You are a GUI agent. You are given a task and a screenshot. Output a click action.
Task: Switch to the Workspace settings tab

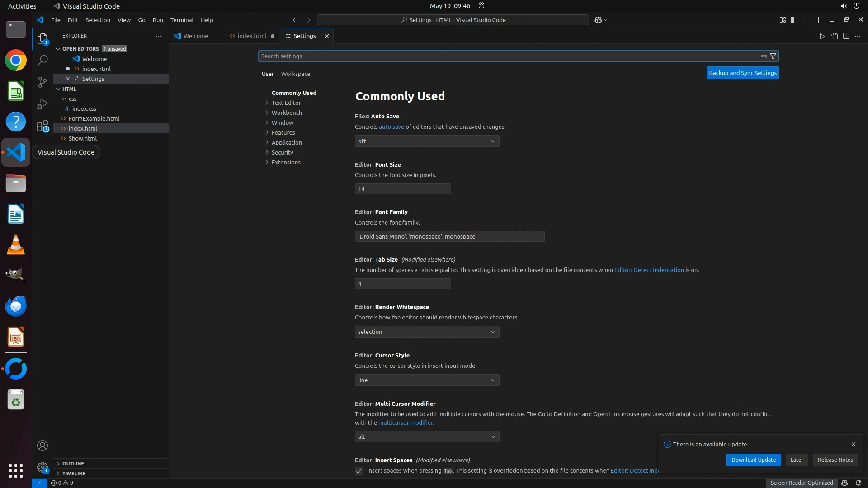click(x=295, y=74)
